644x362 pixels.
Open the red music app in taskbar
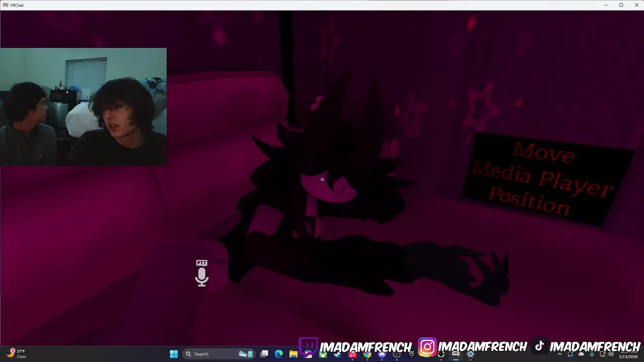pyautogui.click(x=352, y=354)
